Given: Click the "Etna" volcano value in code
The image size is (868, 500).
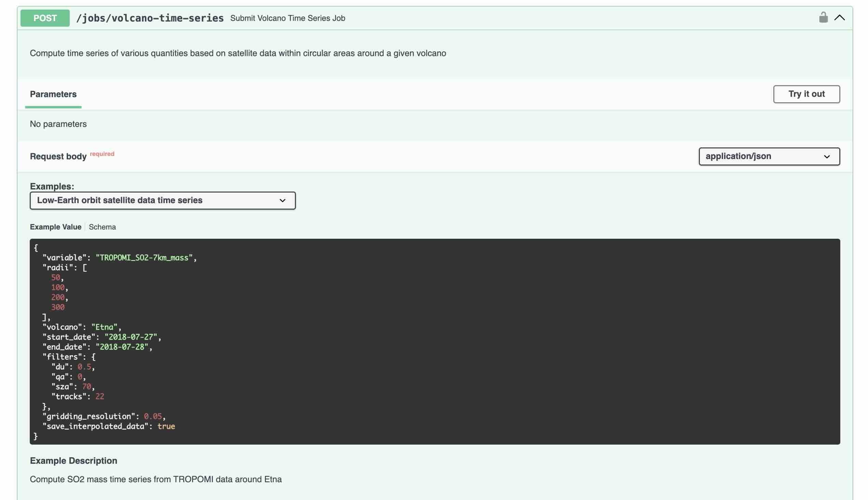Looking at the screenshot, I should (x=104, y=327).
